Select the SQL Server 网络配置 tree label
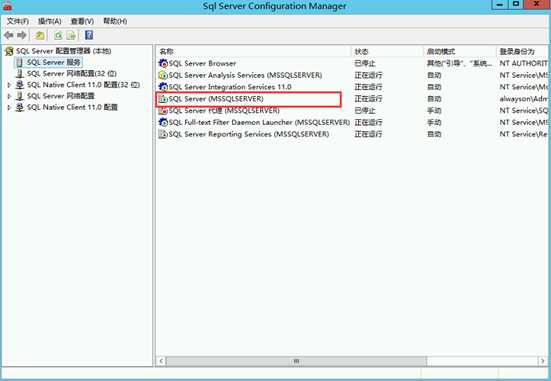The width and height of the screenshot is (551, 381). (x=61, y=96)
